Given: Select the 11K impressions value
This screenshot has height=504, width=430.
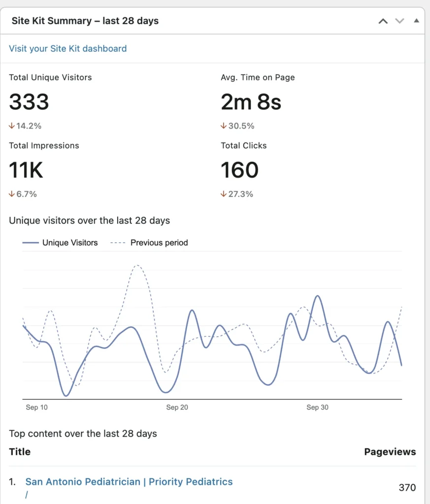Looking at the screenshot, I should tap(26, 170).
